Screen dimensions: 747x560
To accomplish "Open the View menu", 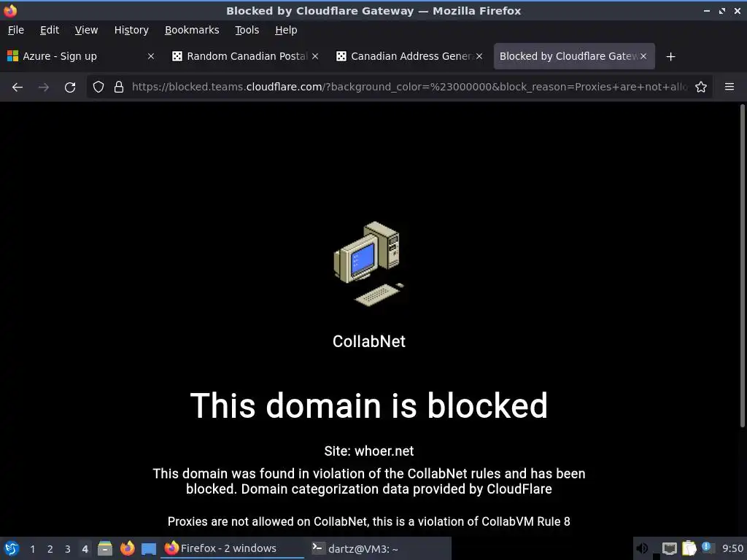I will (x=86, y=30).
